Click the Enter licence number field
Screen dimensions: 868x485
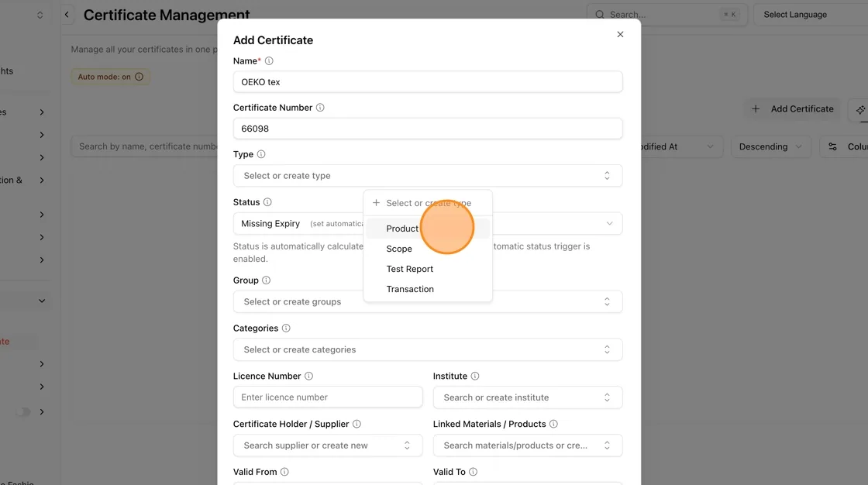click(328, 397)
